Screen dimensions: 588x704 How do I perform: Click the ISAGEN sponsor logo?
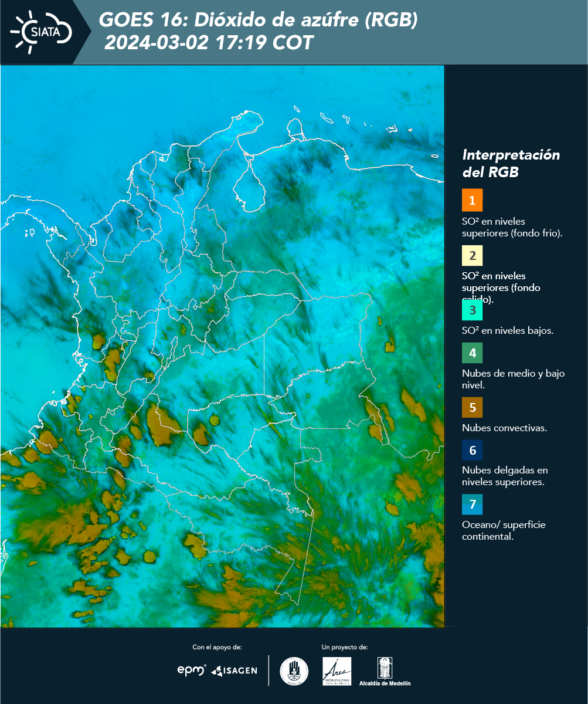tap(234, 671)
